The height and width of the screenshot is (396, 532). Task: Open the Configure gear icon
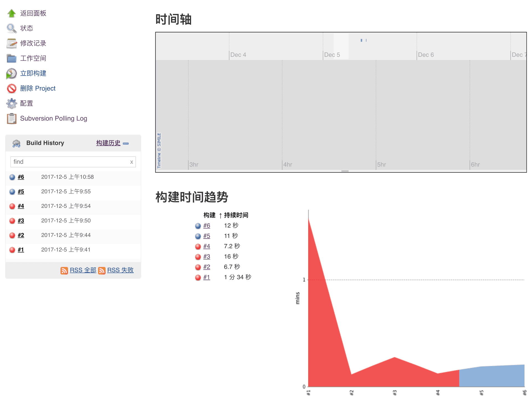(x=11, y=103)
